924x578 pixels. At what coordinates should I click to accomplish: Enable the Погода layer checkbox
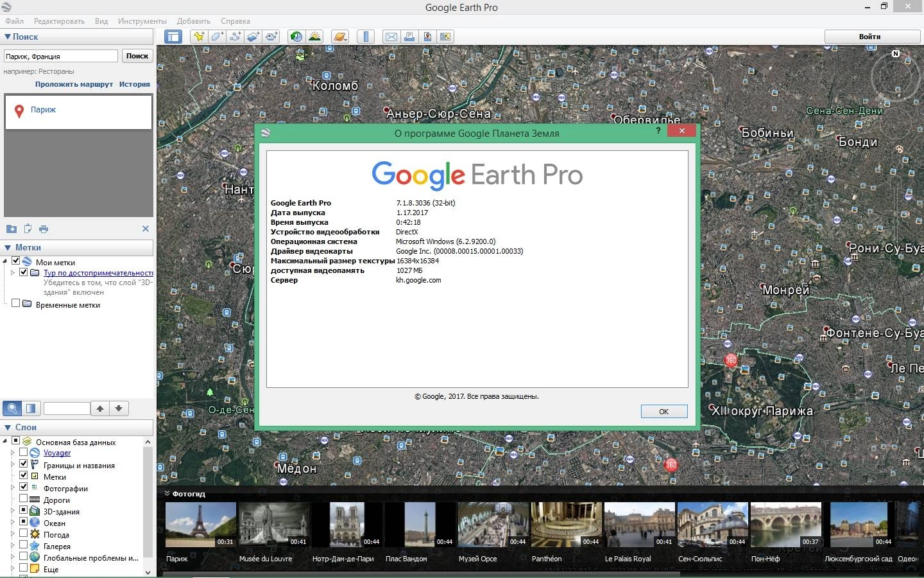coord(24,534)
